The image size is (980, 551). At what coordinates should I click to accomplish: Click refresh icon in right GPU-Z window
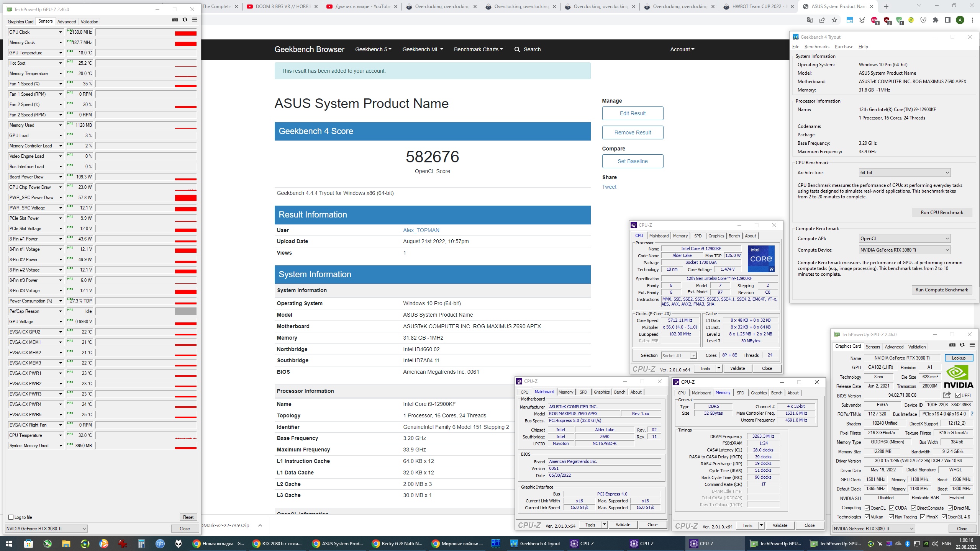(x=962, y=345)
